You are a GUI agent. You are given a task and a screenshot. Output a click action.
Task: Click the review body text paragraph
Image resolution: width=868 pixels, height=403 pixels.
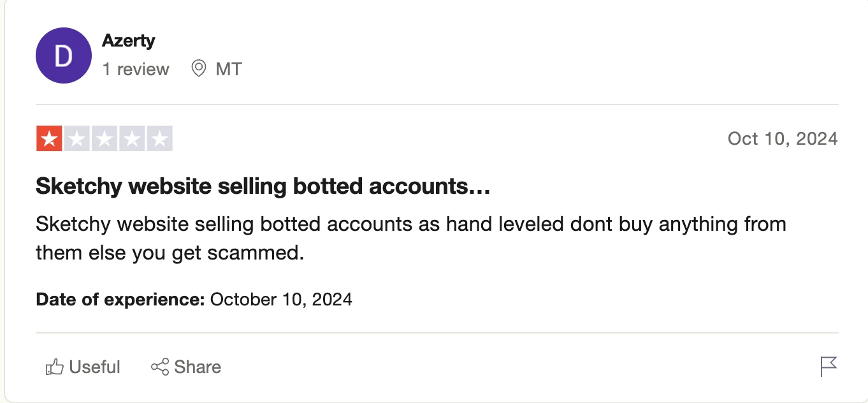[x=411, y=238]
